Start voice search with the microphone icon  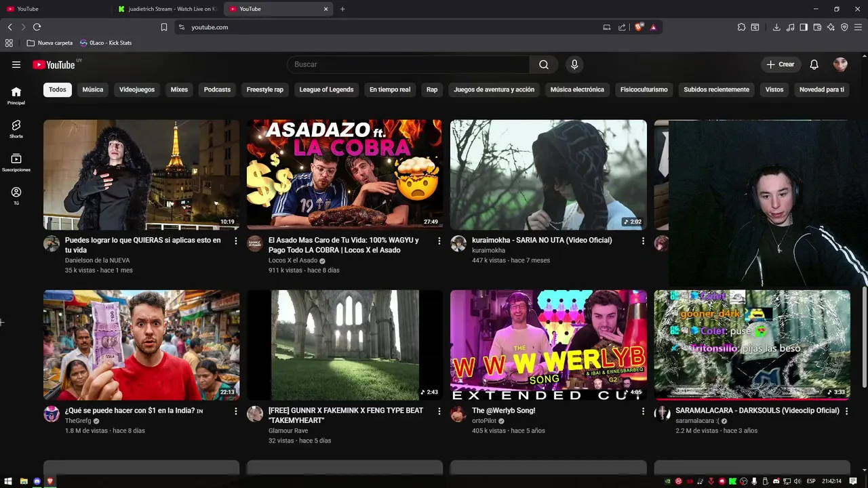pos(574,64)
